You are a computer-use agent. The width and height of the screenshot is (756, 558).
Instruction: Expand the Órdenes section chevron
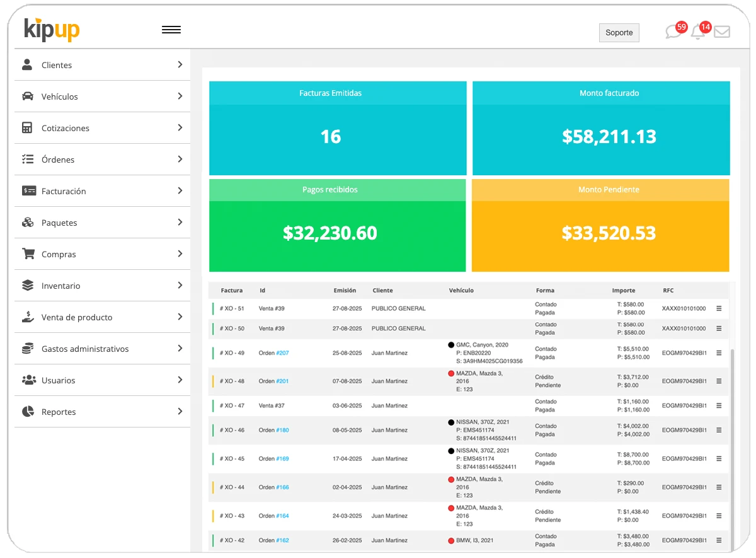tap(181, 159)
